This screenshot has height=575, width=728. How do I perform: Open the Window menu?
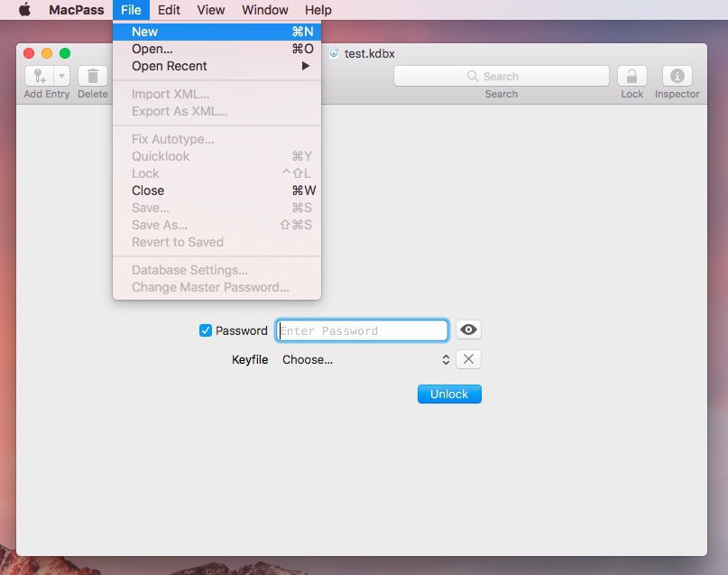[265, 10]
